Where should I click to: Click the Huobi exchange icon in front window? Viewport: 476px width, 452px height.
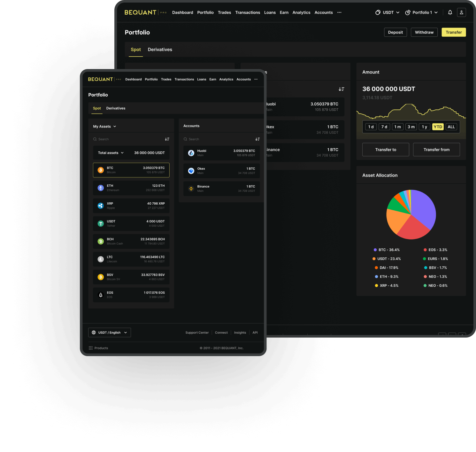tap(191, 153)
